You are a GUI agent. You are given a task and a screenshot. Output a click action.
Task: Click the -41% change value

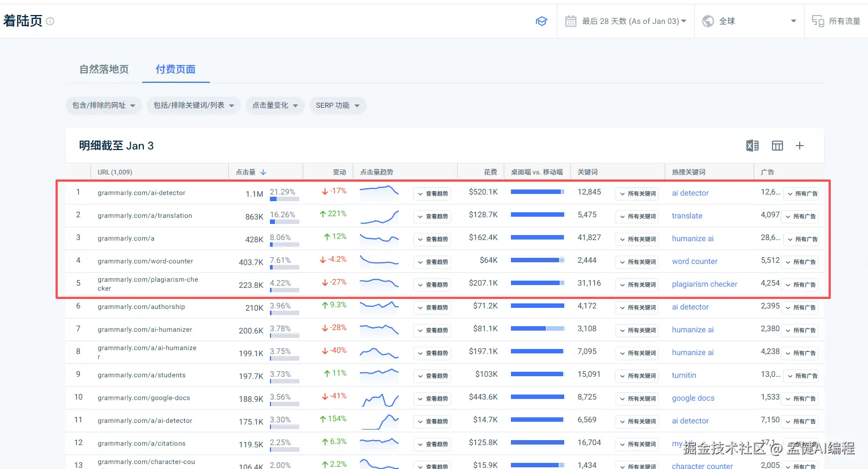(334, 396)
